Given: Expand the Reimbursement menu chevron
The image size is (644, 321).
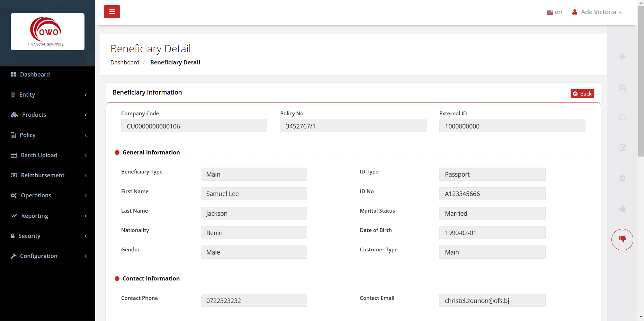Looking at the screenshot, I should tap(86, 175).
